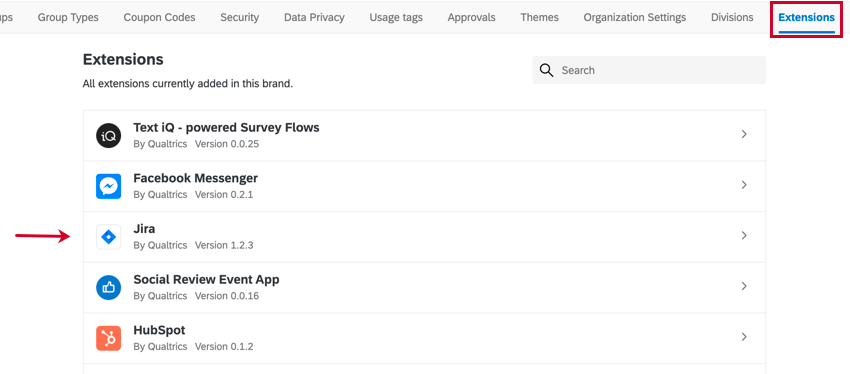Open the Coupon Codes tab
Viewport: 850px width, 374px height.
(x=159, y=17)
